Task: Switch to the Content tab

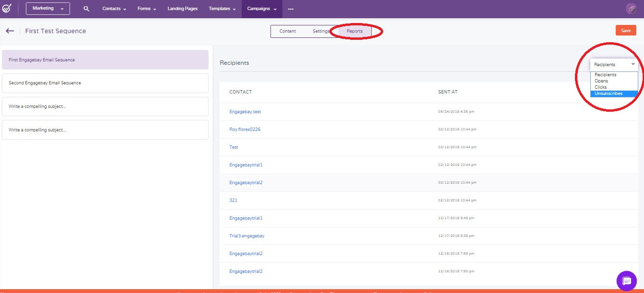Action: (287, 31)
